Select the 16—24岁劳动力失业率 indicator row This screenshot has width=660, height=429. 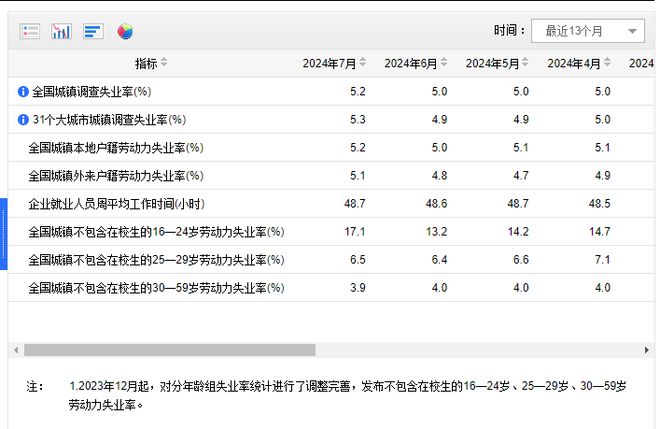(331, 232)
